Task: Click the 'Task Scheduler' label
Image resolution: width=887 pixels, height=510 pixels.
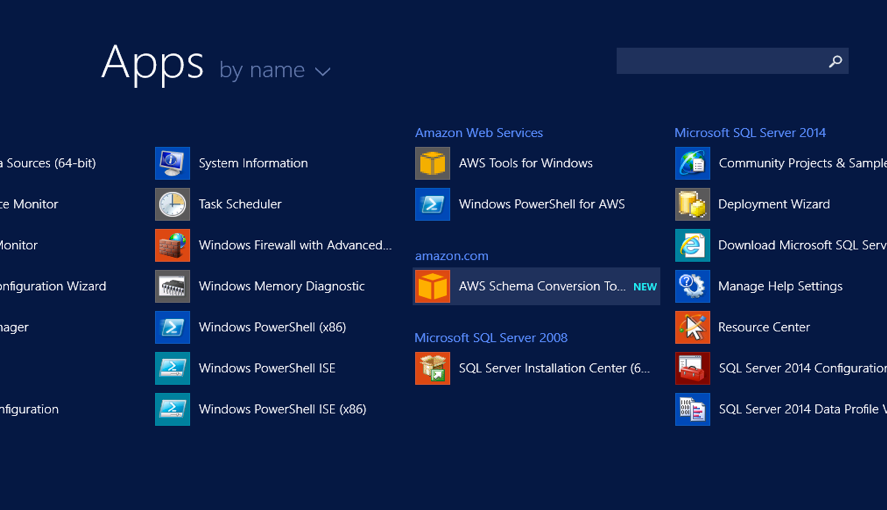Action: 240,204
